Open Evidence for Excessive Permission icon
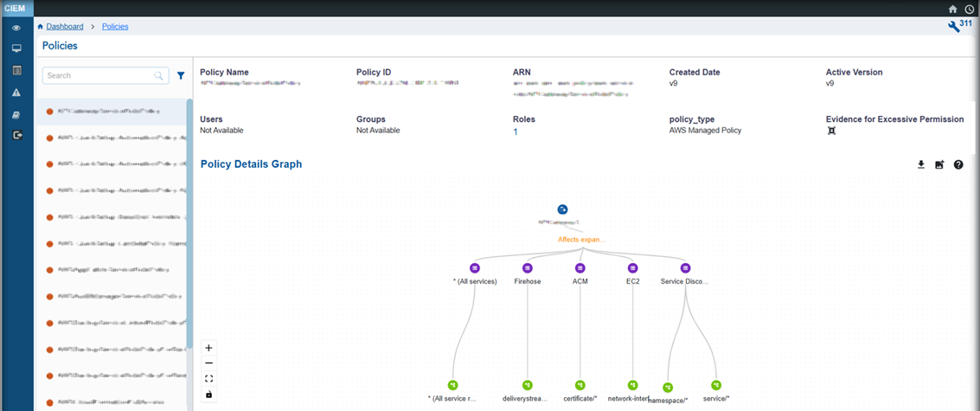This screenshot has height=411, width=980. pyautogui.click(x=831, y=132)
